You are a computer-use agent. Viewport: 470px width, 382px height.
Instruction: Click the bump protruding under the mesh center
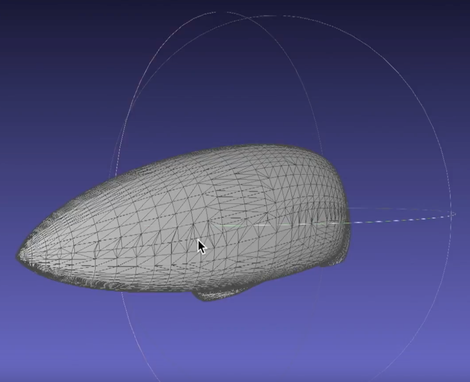point(218,295)
